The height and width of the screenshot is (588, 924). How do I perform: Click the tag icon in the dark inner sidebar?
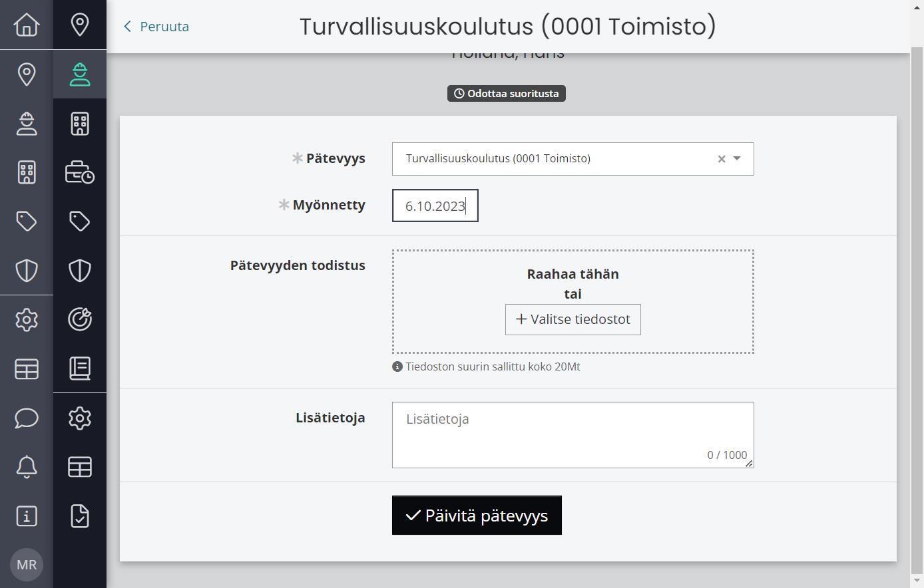[80, 221]
